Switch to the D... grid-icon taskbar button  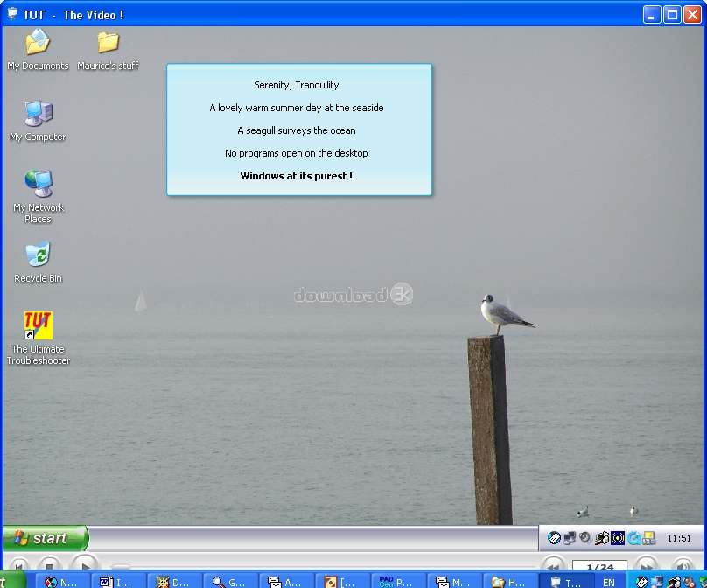[x=174, y=582]
